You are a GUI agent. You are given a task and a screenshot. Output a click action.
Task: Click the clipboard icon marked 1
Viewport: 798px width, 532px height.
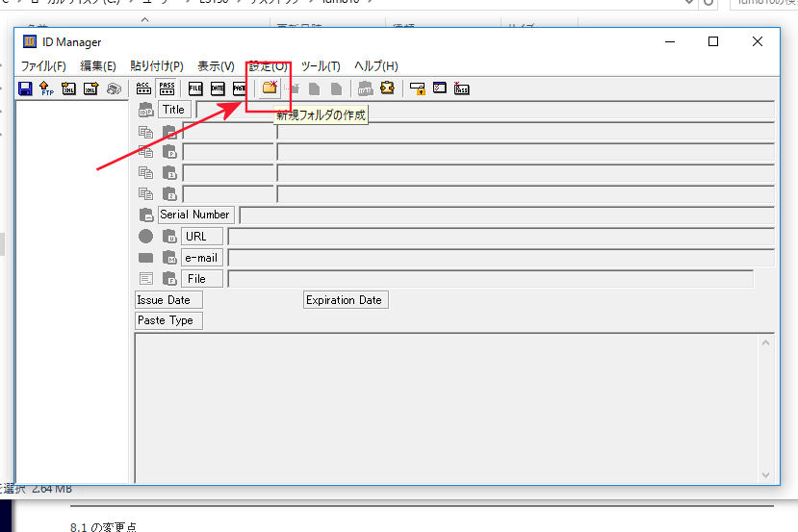click(169, 172)
